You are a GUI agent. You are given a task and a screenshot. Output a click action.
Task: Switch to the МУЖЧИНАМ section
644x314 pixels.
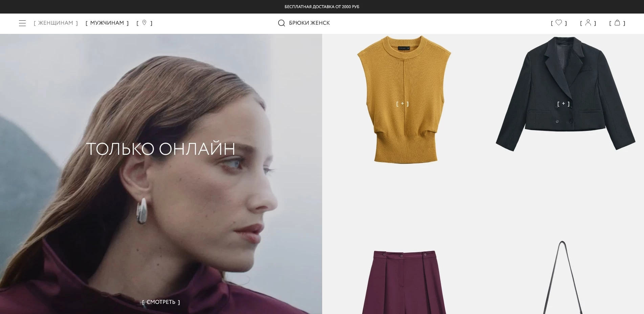[x=107, y=23]
